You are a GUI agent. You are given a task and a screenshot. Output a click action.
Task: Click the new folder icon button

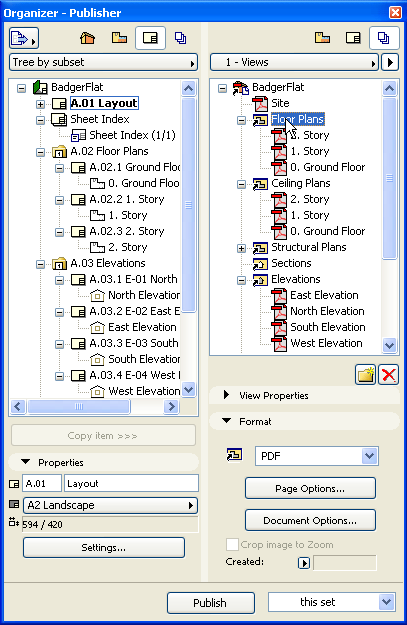(366, 375)
